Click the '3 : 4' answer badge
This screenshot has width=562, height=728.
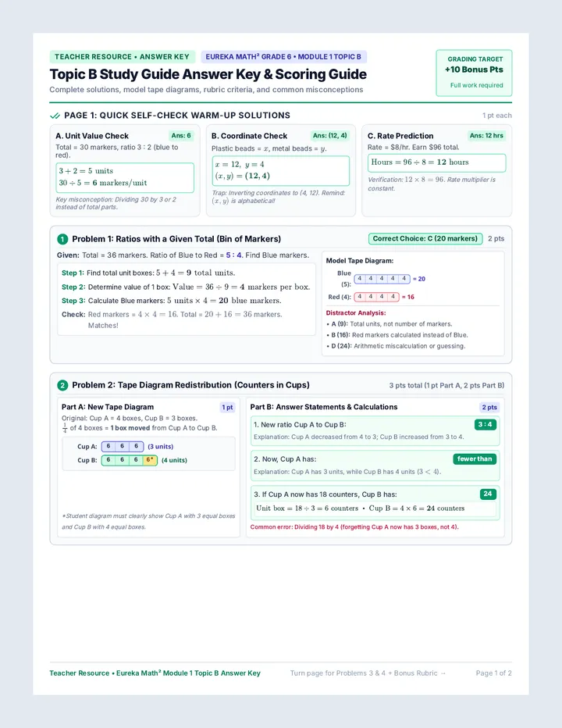tap(485, 424)
